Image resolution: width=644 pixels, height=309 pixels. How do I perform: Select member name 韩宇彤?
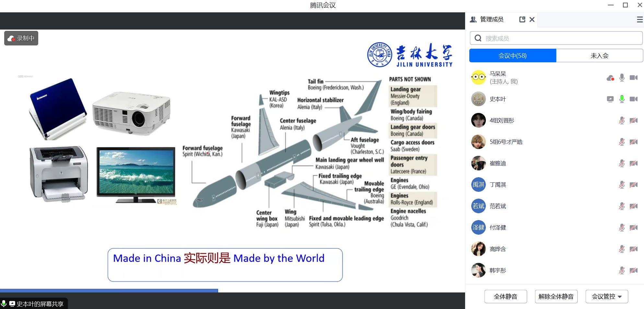(x=498, y=270)
